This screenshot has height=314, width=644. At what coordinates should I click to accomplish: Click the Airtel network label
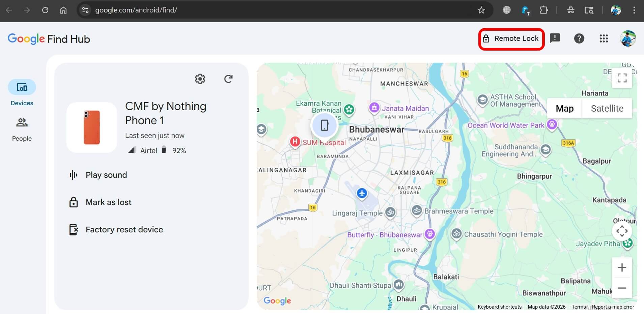[149, 150]
